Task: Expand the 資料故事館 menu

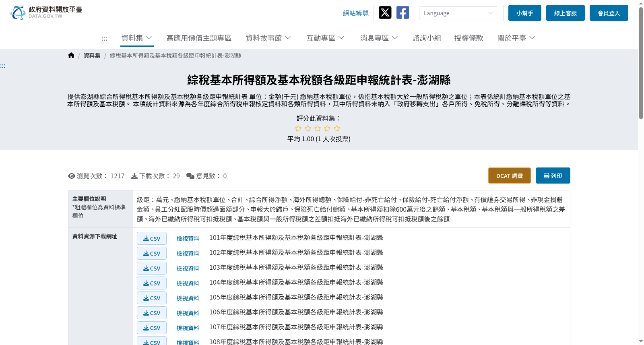Action: [x=268, y=38]
